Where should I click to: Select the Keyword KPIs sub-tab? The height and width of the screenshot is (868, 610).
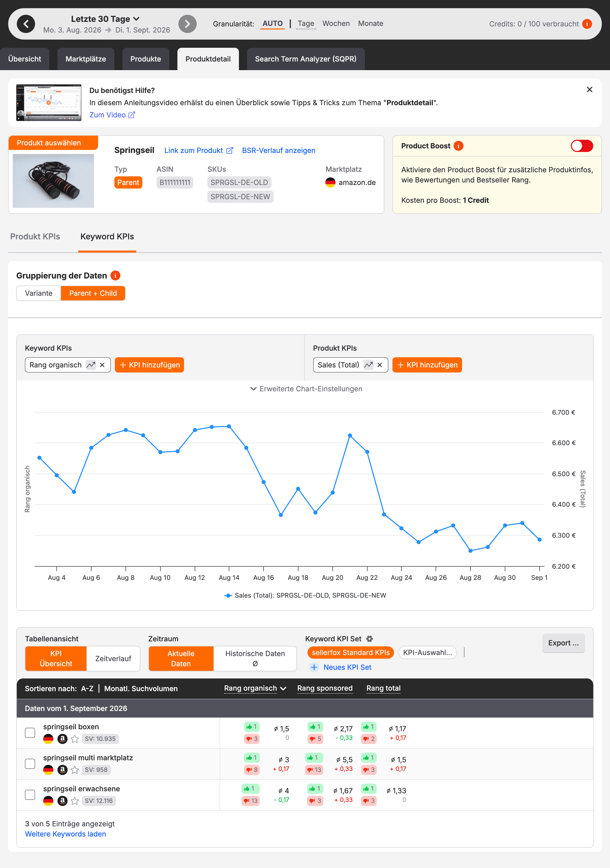(107, 237)
